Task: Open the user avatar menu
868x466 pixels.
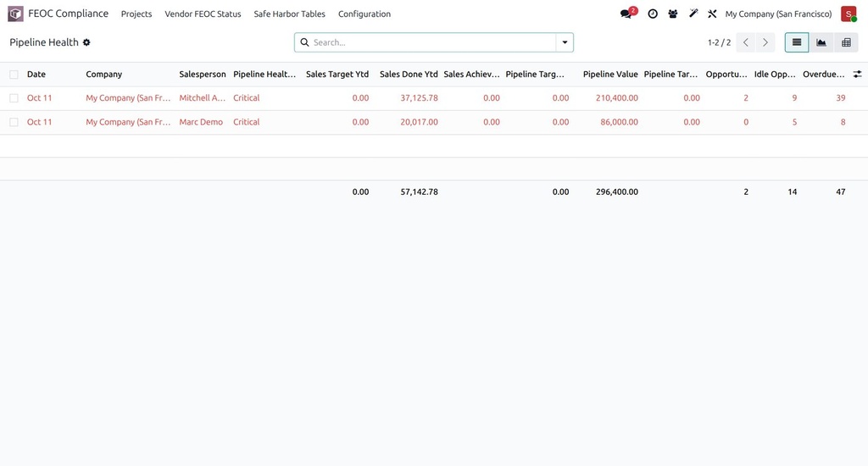Action: (x=848, y=14)
